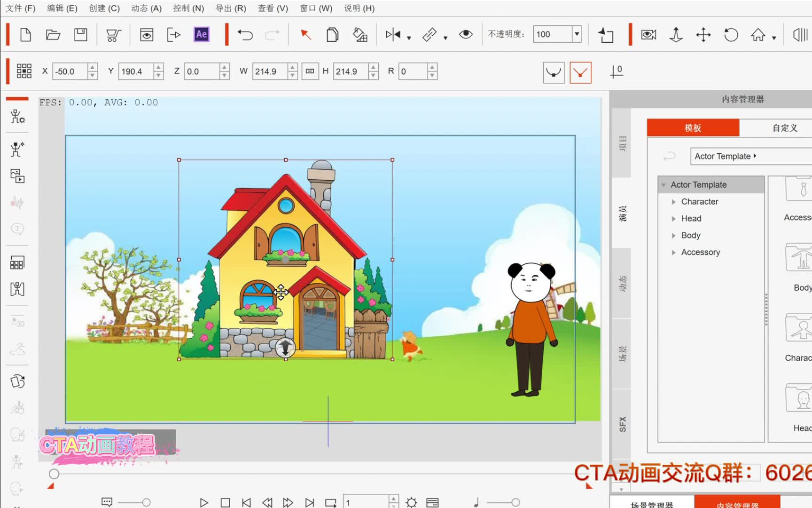Toggle the red-highlighted V bone button
812x508 pixels.
pyautogui.click(x=580, y=72)
